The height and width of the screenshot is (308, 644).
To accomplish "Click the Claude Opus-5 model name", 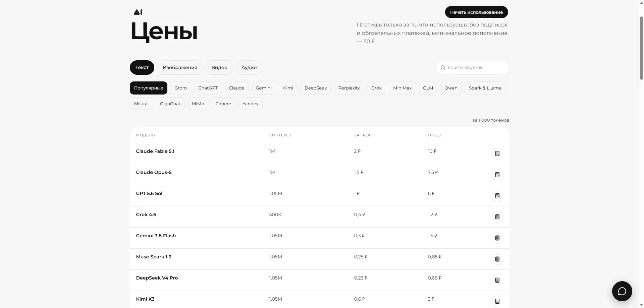I will [154, 172].
